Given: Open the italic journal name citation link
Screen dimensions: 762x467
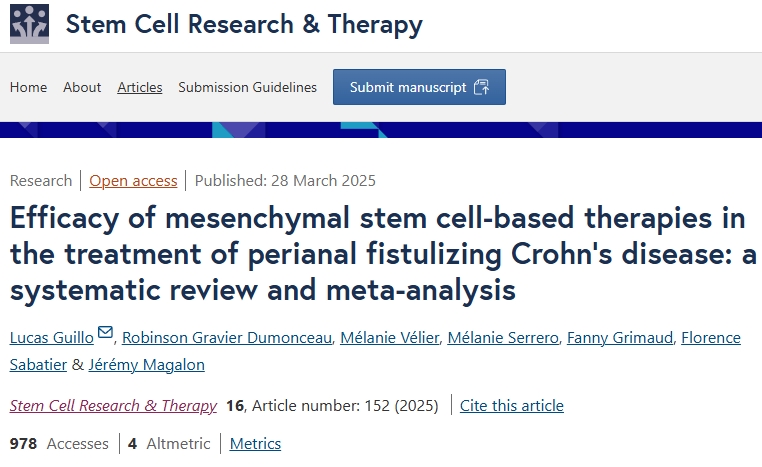Looking at the screenshot, I should 113,405.
